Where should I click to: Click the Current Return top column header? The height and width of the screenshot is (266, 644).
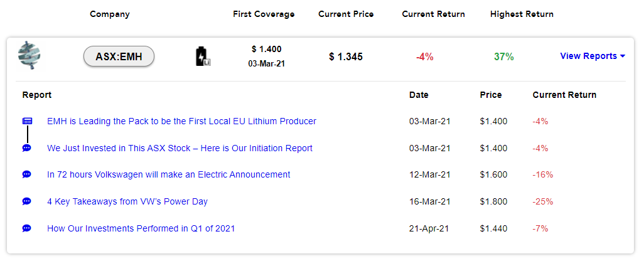(x=433, y=14)
